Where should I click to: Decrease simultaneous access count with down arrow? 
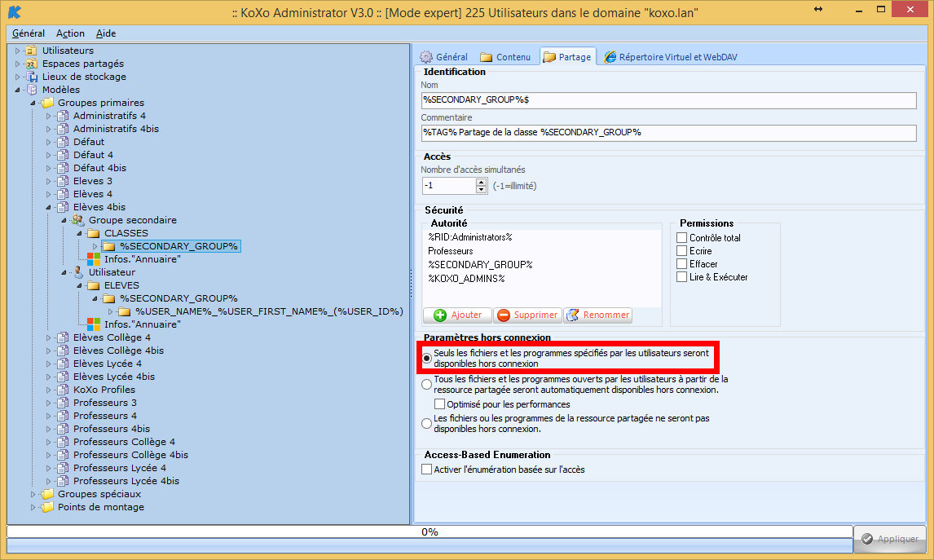click(482, 190)
